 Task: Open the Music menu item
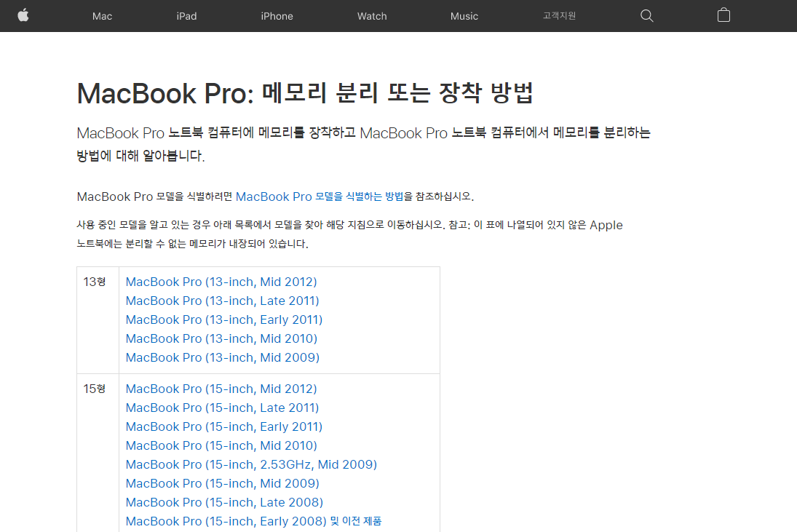464,16
